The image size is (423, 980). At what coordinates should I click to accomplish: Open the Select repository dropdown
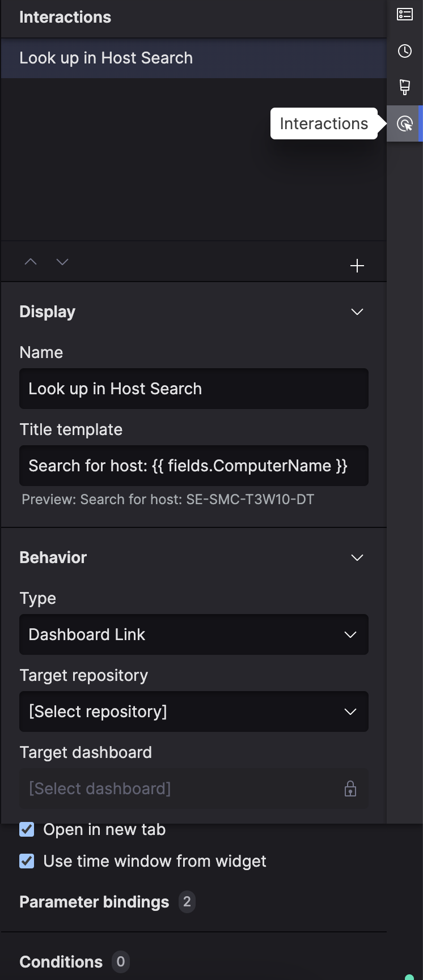click(x=194, y=711)
